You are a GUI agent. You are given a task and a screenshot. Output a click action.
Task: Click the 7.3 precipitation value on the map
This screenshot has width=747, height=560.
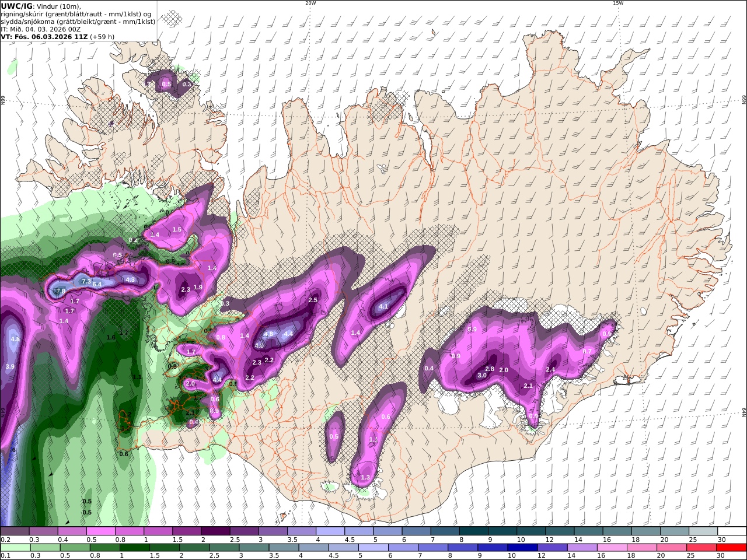(x=86, y=282)
